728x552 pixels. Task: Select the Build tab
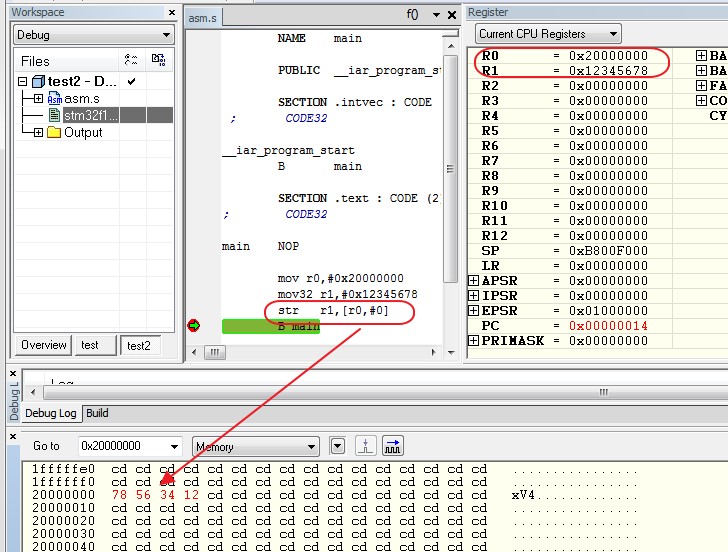click(x=97, y=413)
